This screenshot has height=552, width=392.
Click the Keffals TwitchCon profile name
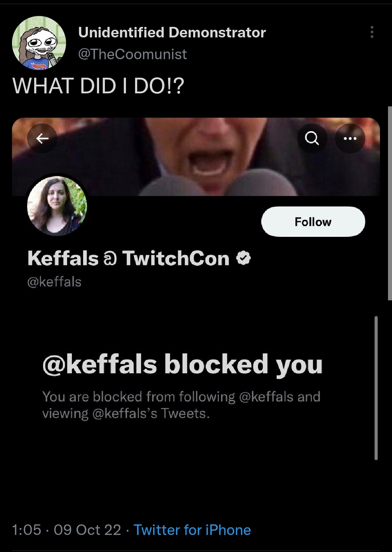[128, 259]
